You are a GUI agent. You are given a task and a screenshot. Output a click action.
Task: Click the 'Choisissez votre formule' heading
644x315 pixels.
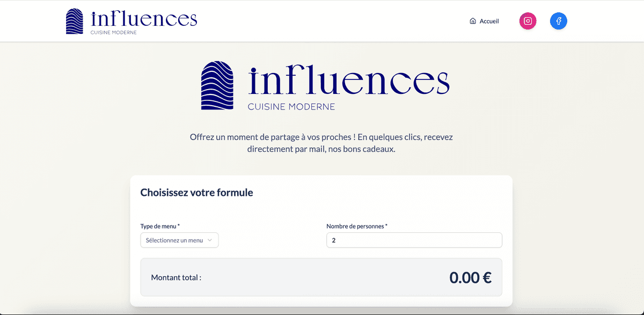(196, 193)
